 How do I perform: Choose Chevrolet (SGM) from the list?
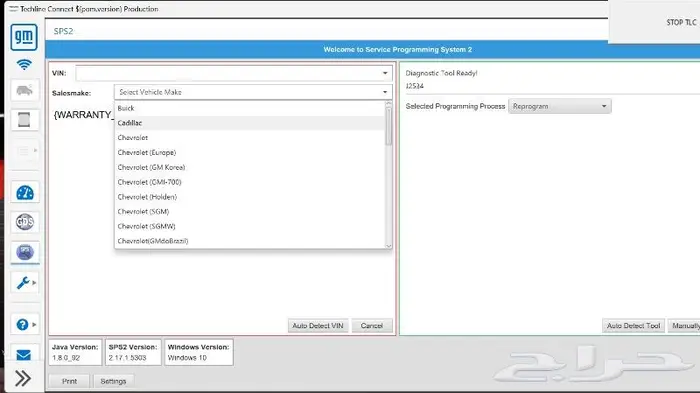(x=250, y=211)
